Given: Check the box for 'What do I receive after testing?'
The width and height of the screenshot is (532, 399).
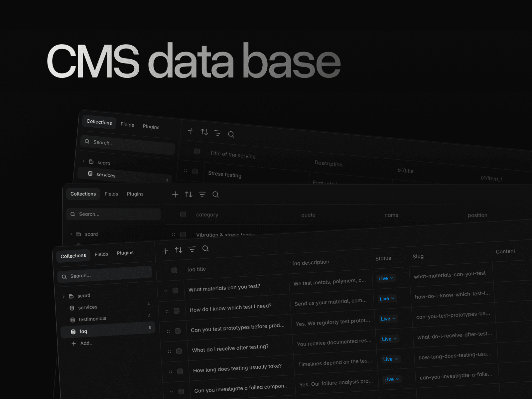Looking at the screenshot, I should (x=179, y=351).
